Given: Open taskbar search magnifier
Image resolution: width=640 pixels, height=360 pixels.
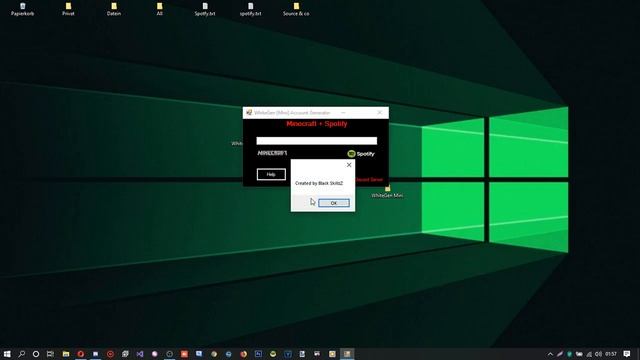Looking at the screenshot, I should tap(22, 354).
